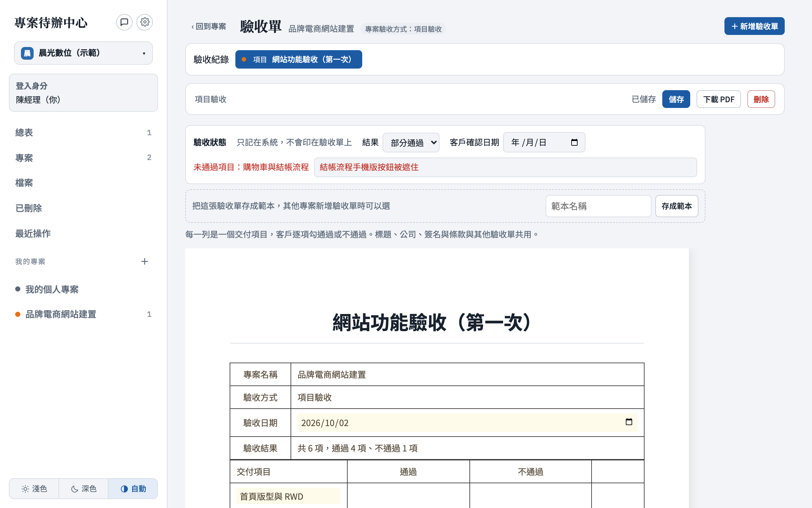
Task: Select 品牌電商網站建置 project in sidebar
Action: (x=83, y=314)
